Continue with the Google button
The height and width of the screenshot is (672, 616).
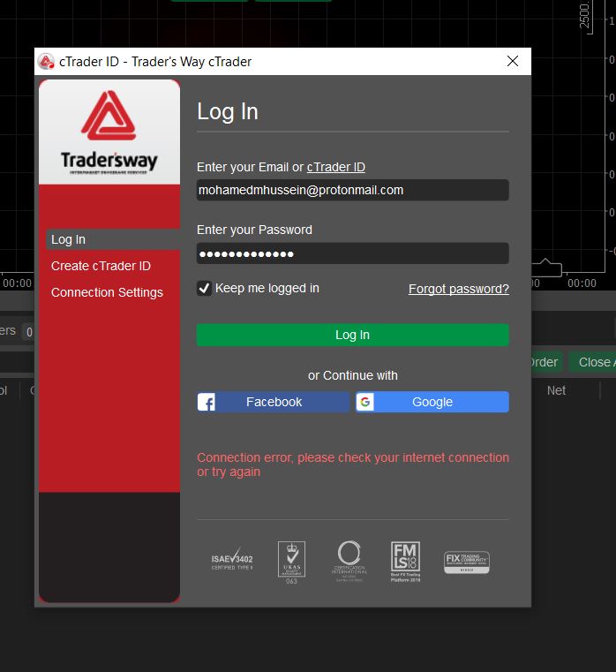click(x=432, y=402)
